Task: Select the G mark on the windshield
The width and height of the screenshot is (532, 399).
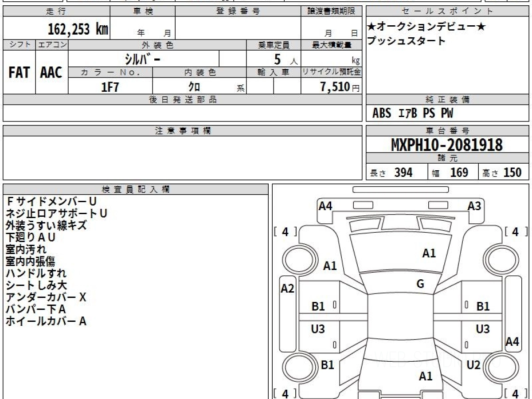Action: coord(420,284)
